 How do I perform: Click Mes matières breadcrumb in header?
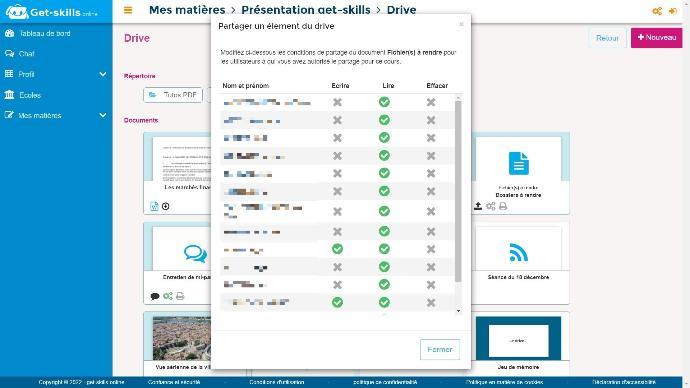pyautogui.click(x=187, y=10)
